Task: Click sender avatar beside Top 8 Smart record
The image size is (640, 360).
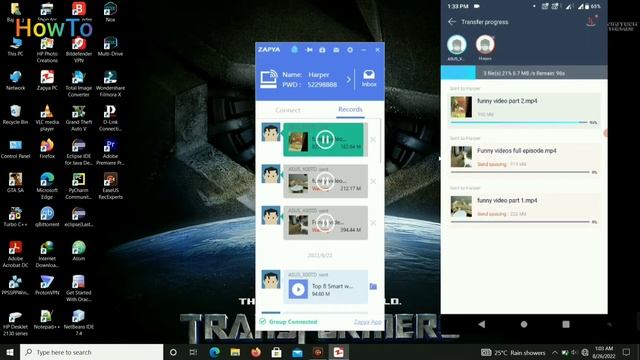Action: (x=271, y=279)
